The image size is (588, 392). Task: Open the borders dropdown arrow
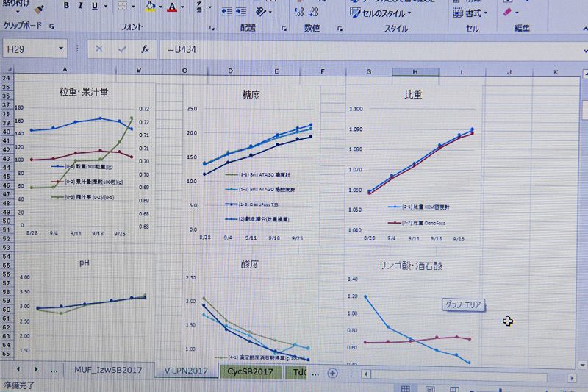(132, 7)
